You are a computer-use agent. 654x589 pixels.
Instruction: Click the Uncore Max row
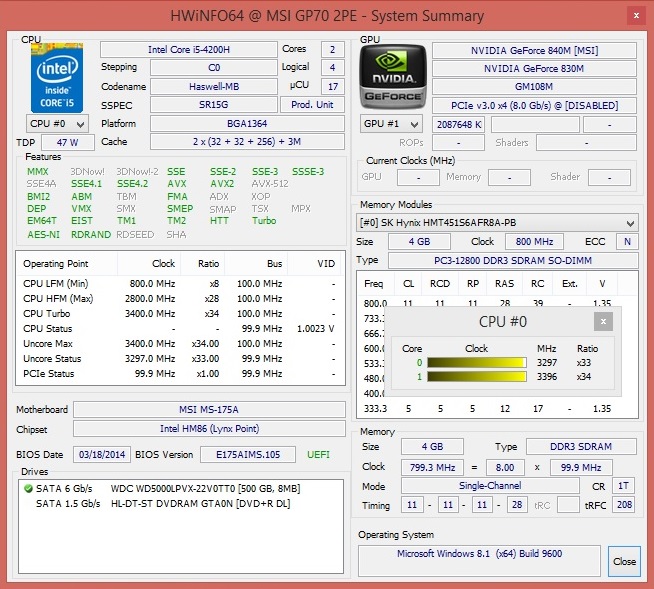click(x=180, y=344)
